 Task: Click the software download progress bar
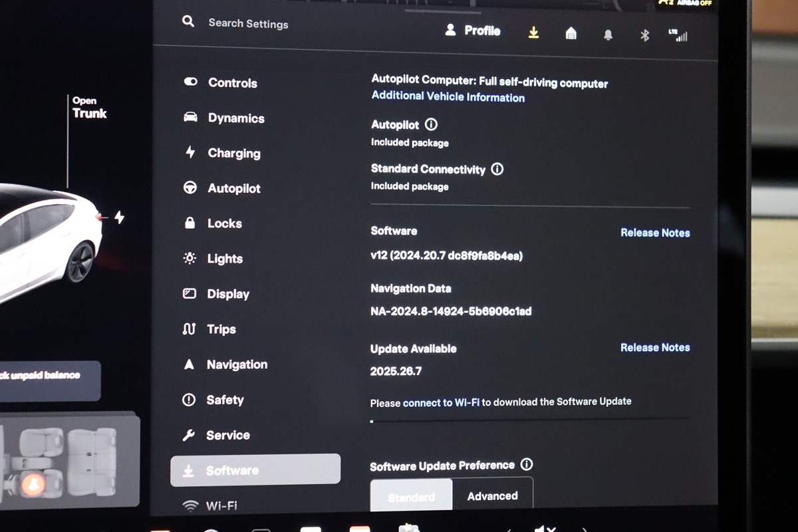coord(529,420)
